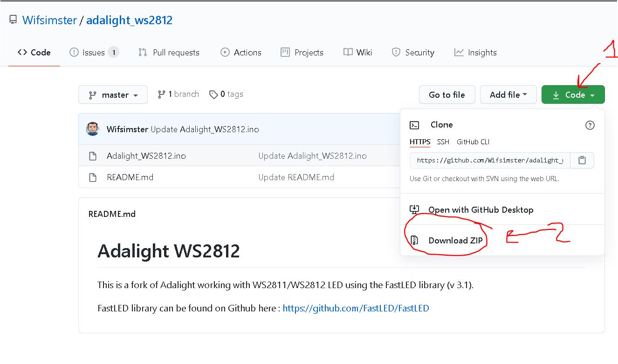Click the Wifsimster avatar image
This screenshot has height=364, width=618.
point(93,129)
